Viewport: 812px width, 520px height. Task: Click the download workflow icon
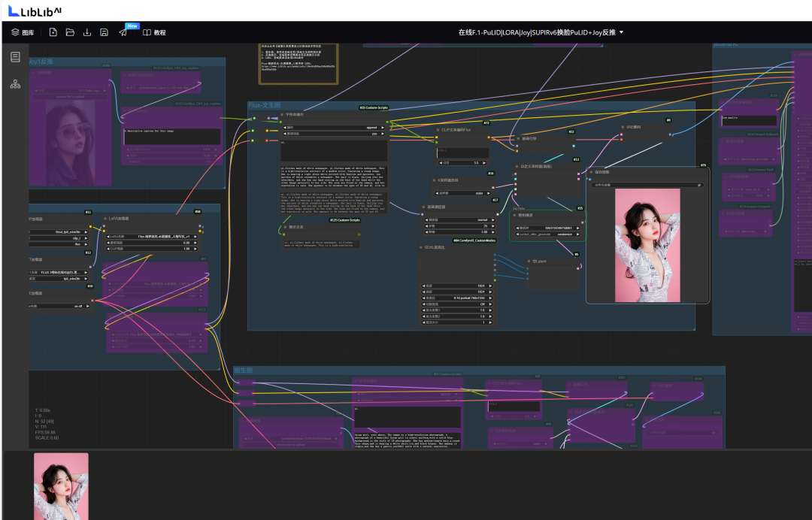coord(87,32)
